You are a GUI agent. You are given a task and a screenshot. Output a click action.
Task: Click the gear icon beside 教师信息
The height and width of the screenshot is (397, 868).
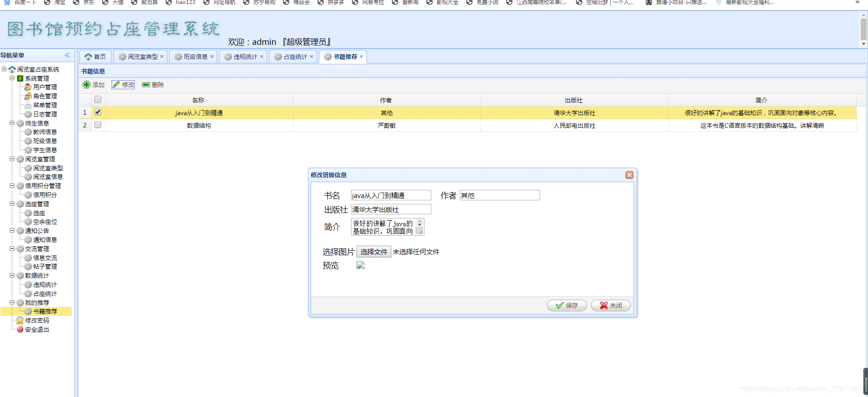point(28,132)
